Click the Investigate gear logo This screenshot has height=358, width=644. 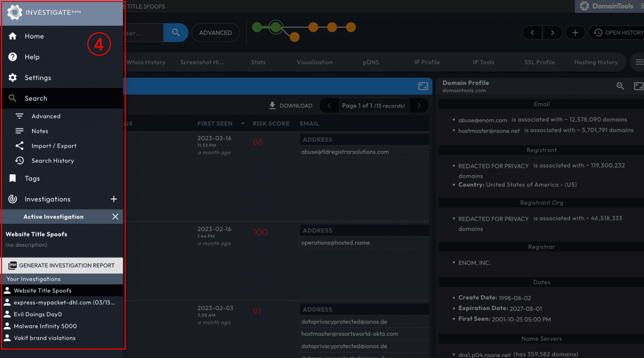[x=14, y=13]
